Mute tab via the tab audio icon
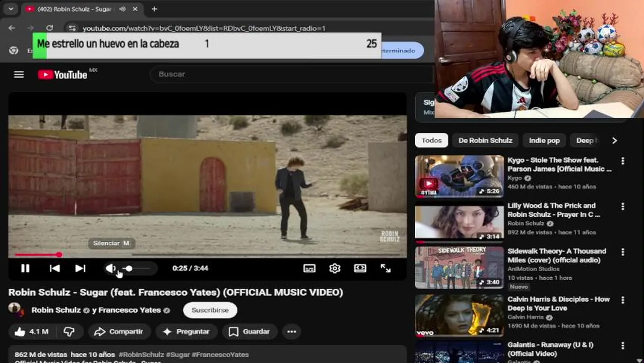The width and height of the screenshot is (644, 363). (122, 9)
